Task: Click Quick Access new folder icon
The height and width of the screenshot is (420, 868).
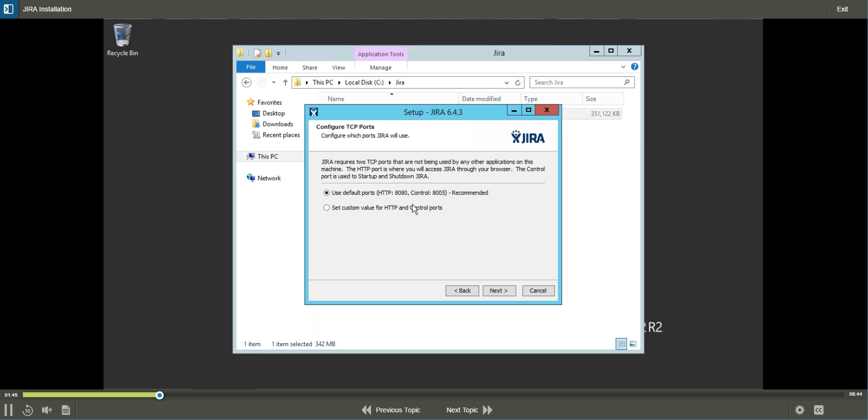Action: pos(269,53)
